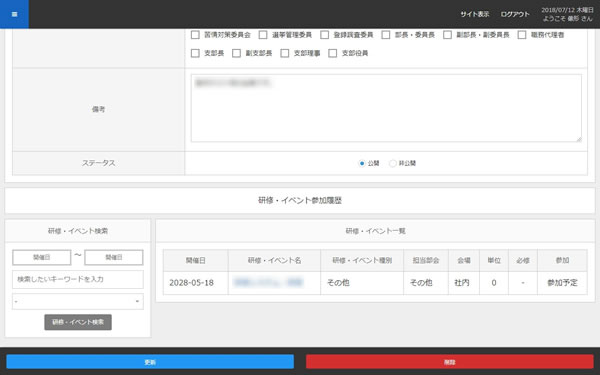
Task: Click the 備考 row label
Action: point(98,109)
